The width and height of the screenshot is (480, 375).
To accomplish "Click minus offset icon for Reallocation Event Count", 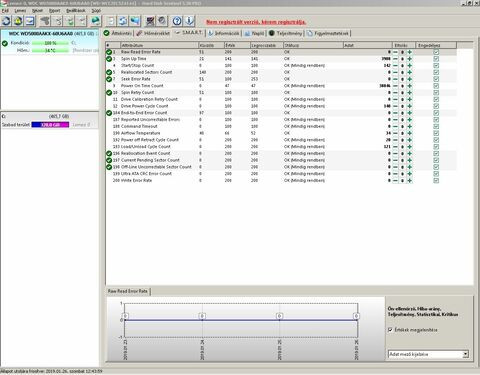I will point(395,153).
